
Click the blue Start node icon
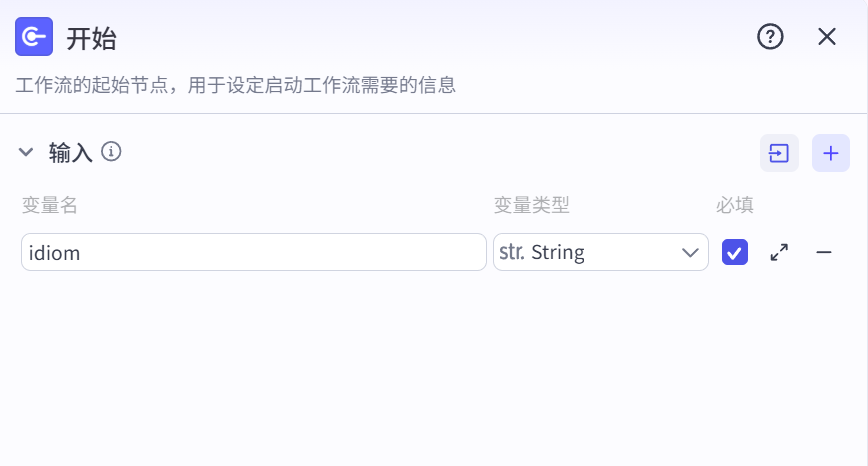[34, 37]
